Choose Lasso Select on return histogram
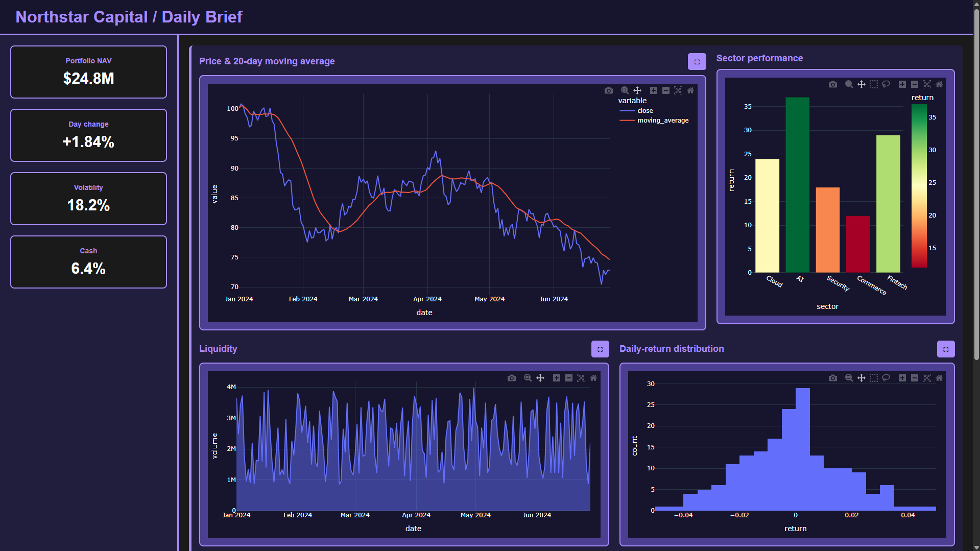Viewport: 980px width, 551px height. point(886,378)
